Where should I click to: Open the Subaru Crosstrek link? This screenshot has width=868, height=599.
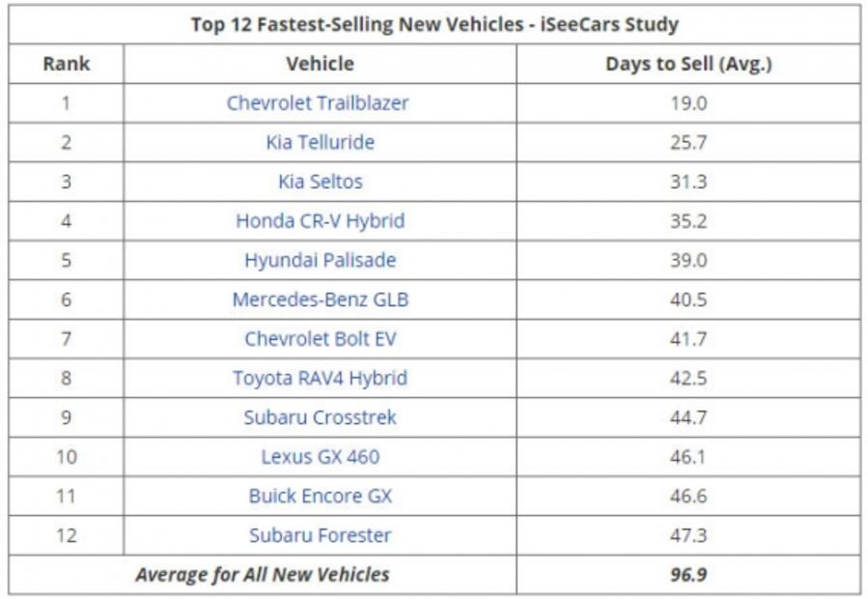tap(320, 417)
